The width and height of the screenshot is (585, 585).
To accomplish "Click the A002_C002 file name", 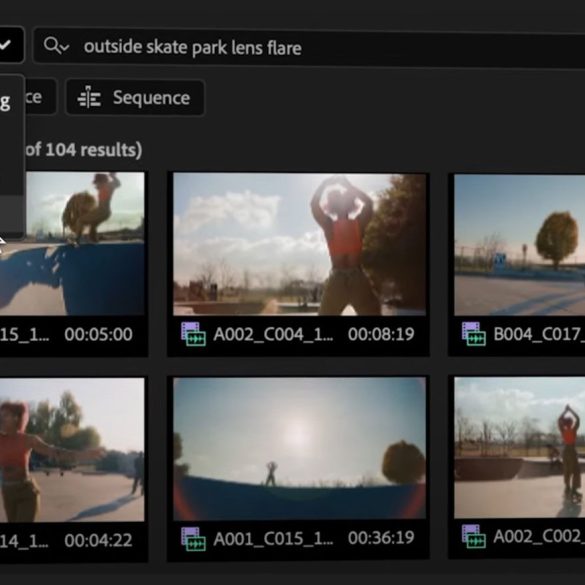I will (539, 537).
